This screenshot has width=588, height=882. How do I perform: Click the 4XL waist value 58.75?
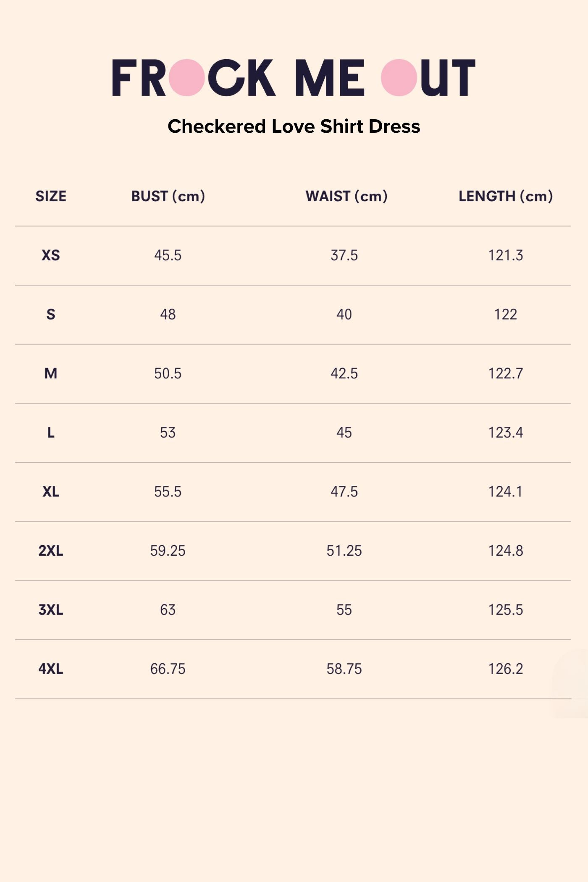tap(344, 669)
